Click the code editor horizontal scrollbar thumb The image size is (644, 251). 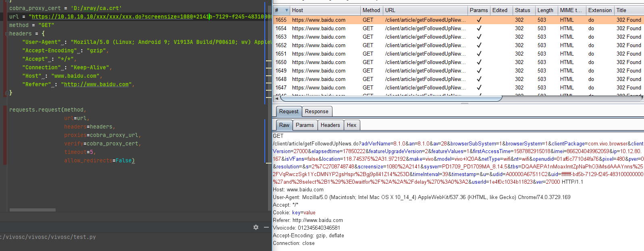pos(33,210)
